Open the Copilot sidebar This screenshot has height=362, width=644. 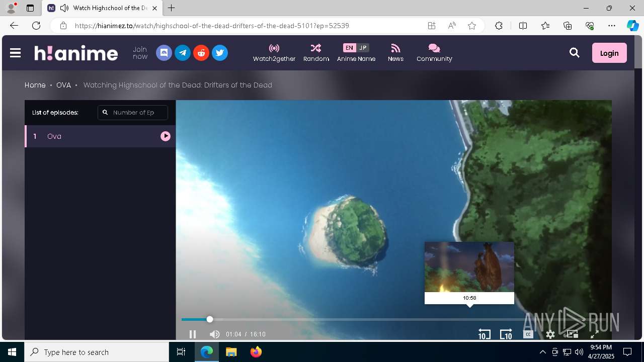tap(632, 26)
